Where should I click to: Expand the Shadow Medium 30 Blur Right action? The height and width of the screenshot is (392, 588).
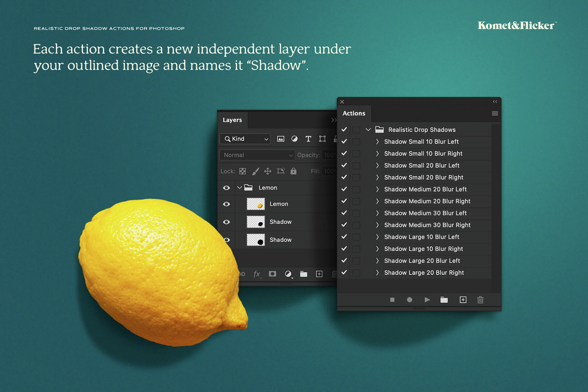pyautogui.click(x=377, y=225)
